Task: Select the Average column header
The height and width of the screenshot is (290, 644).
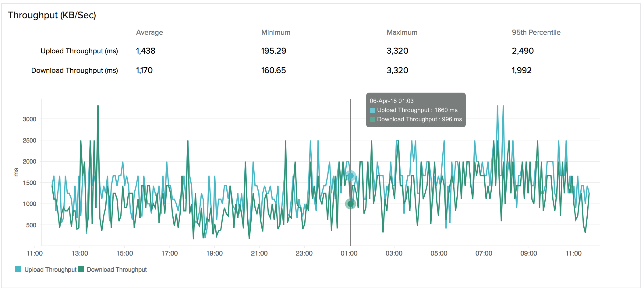Action: point(149,32)
